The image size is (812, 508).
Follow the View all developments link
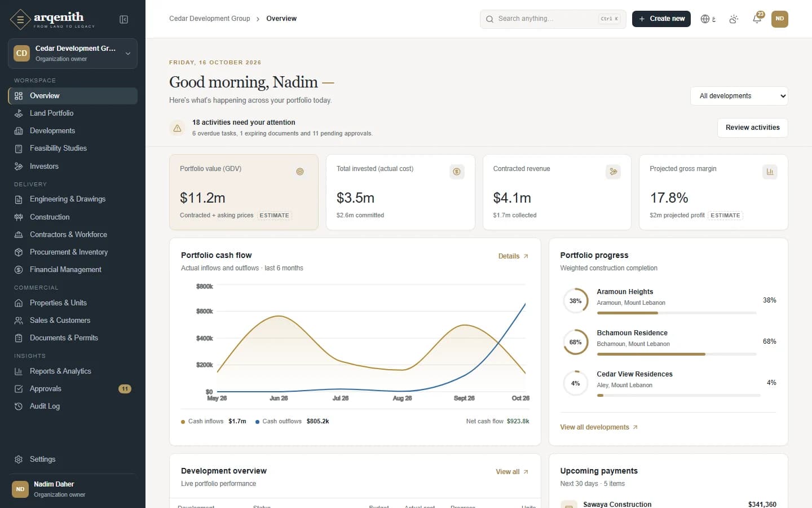(x=599, y=427)
